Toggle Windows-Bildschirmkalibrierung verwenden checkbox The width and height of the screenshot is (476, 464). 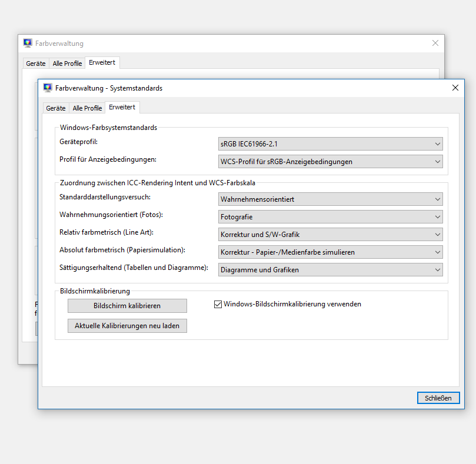point(218,304)
